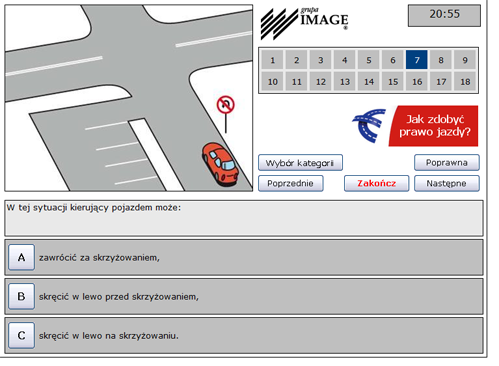Click the grupa IMAGE logo
The width and height of the screenshot is (499, 366).
click(305, 23)
